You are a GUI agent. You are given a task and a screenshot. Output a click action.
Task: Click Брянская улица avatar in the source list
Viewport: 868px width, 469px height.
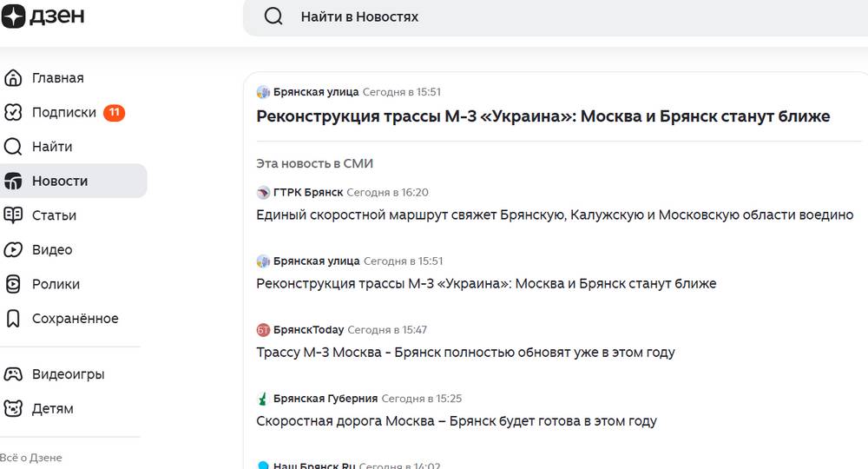coord(263,261)
